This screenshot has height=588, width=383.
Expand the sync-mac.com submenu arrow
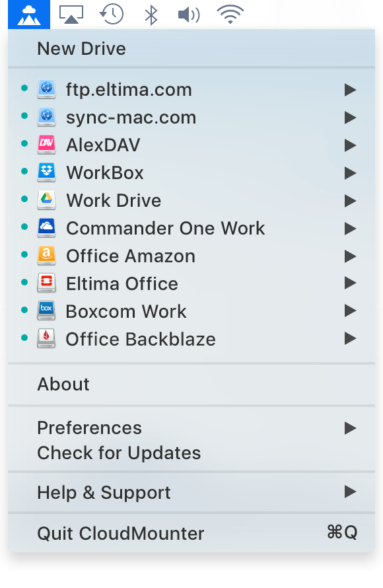(x=350, y=118)
